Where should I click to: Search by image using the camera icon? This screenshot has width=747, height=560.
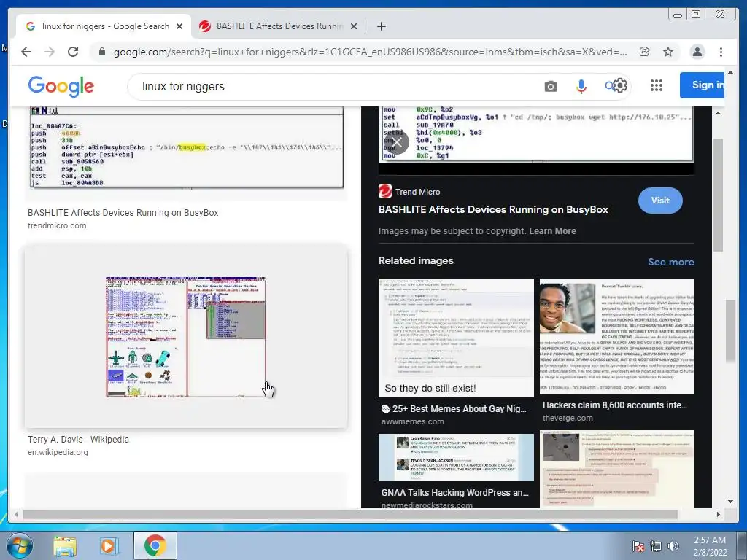click(x=550, y=86)
